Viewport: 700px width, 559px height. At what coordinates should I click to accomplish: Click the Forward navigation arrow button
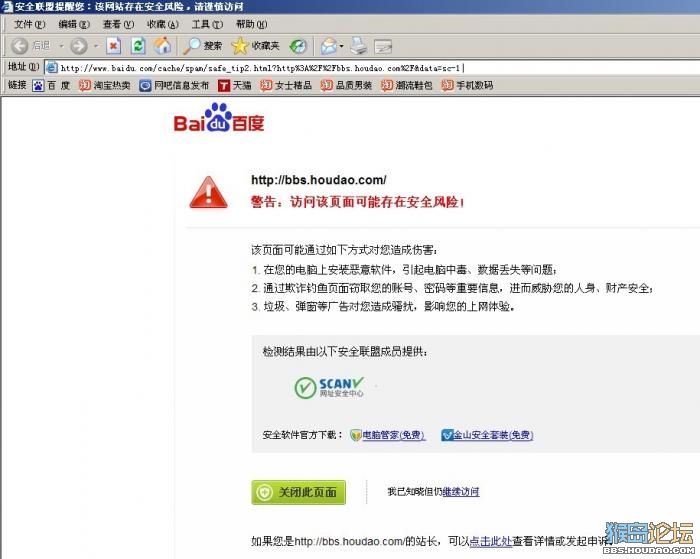click(x=79, y=46)
